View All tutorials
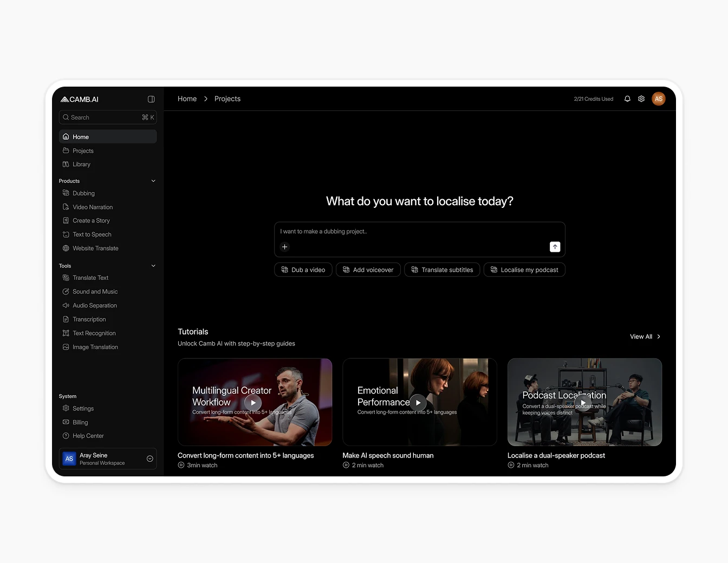 [641, 336]
